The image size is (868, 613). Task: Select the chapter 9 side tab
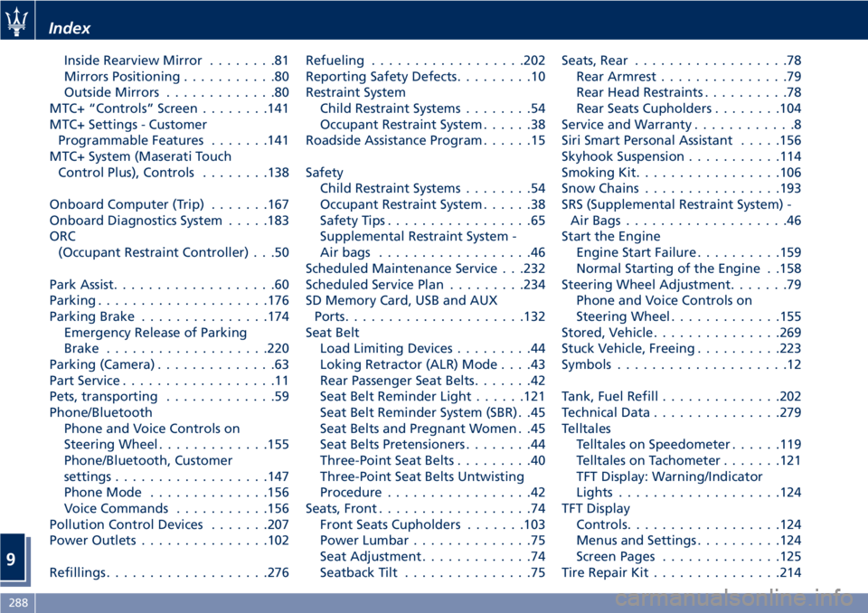click(x=12, y=558)
